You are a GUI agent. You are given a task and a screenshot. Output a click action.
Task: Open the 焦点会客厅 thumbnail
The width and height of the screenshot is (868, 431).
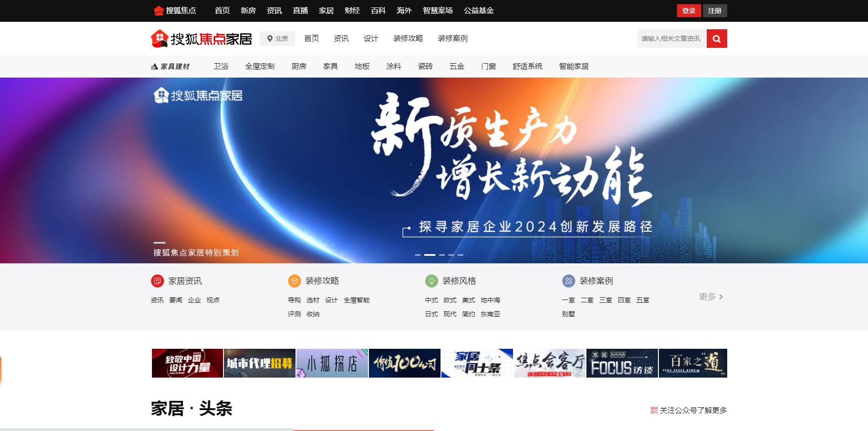tap(550, 363)
